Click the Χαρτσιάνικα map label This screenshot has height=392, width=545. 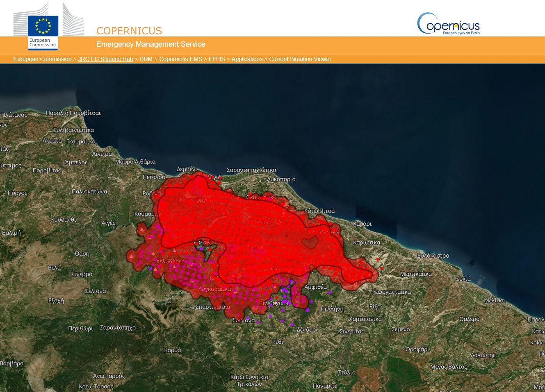pos(365,319)
